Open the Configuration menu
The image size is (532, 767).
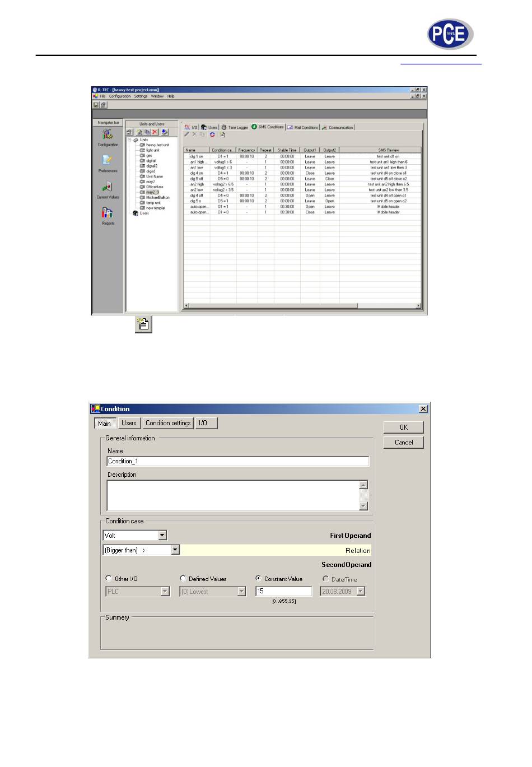(x=120, y=96)
